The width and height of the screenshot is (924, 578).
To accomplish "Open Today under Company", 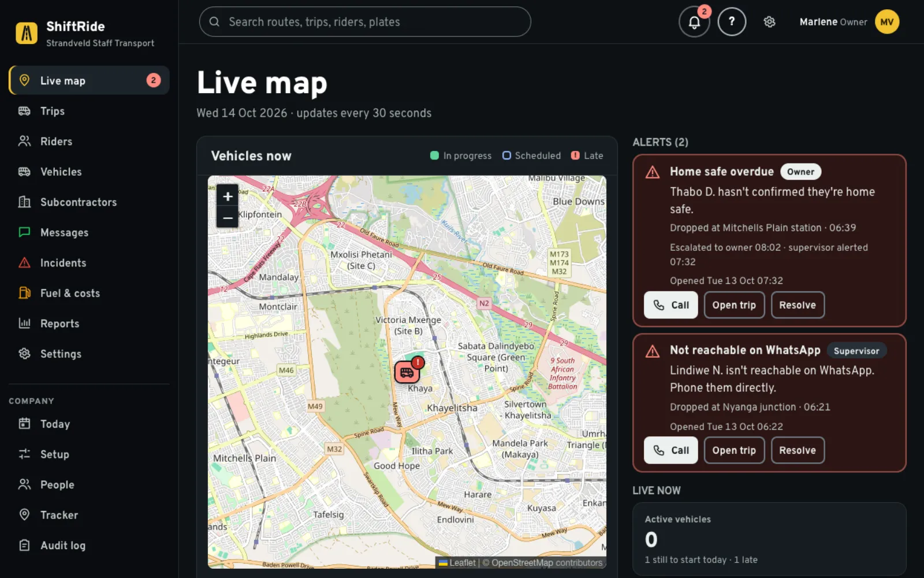I will point(90,424).
